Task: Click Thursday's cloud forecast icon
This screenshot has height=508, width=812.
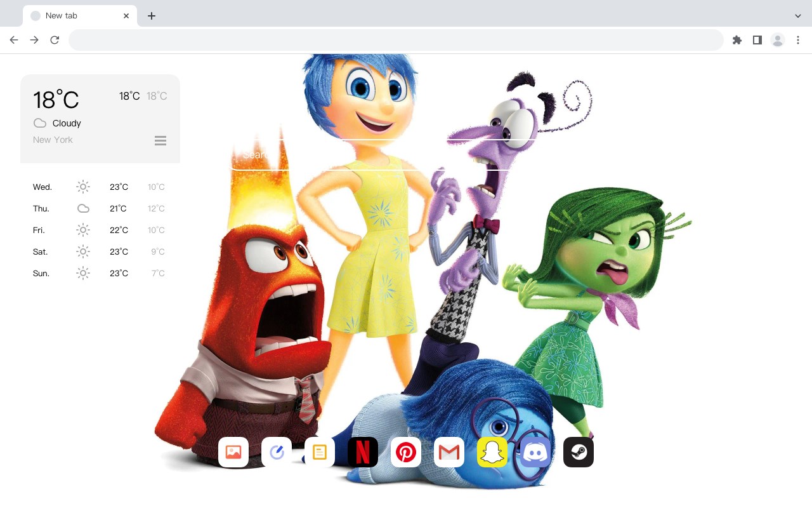Action: coord(83,208)
